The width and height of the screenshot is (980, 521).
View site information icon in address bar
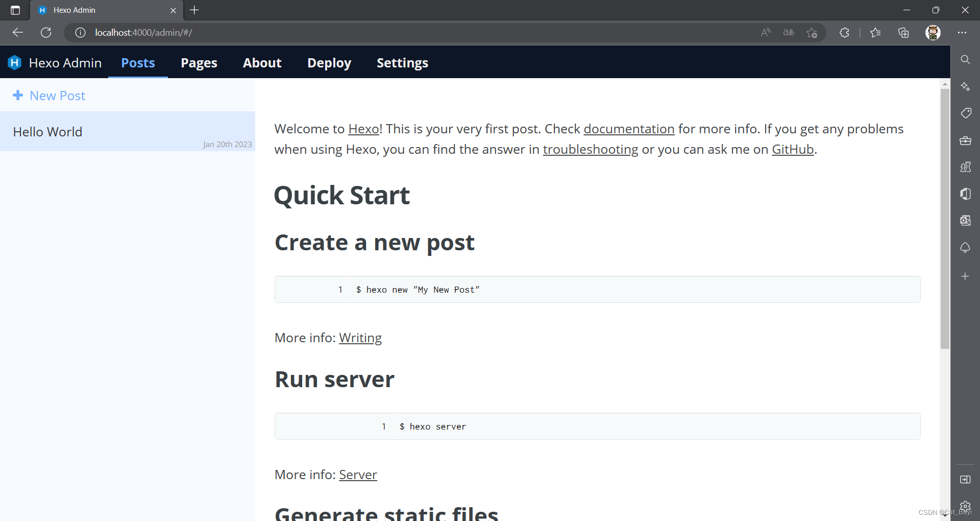[x=80, y=33]
